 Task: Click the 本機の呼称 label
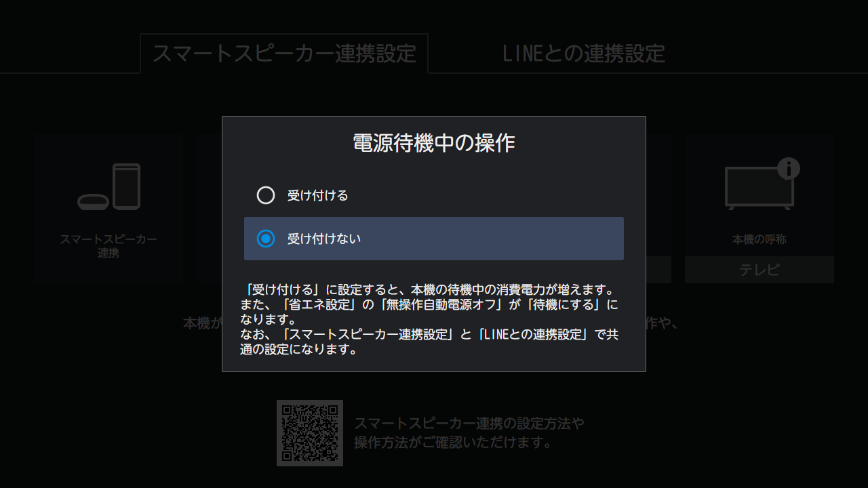coord(759,240)
